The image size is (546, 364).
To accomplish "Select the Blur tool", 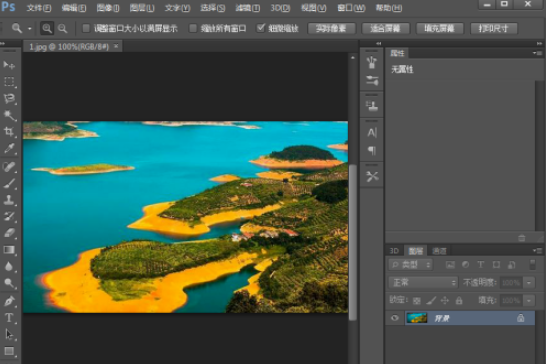I will pos(9,266).
